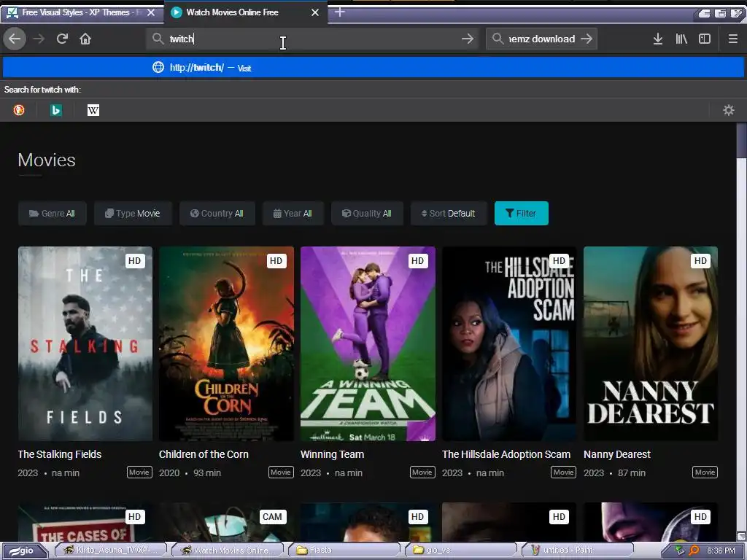
Task: Search twitch with Bing icon
Action: 55,110
